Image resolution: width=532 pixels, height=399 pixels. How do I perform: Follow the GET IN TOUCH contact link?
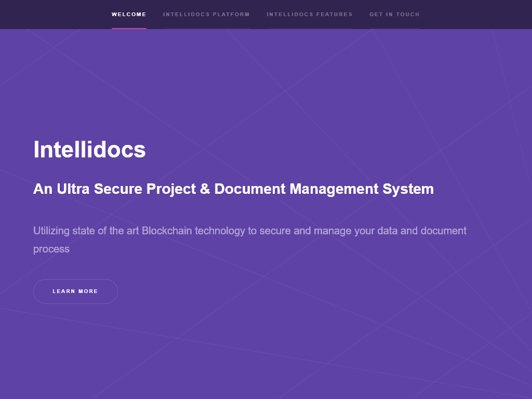click(x=394, y=15)
